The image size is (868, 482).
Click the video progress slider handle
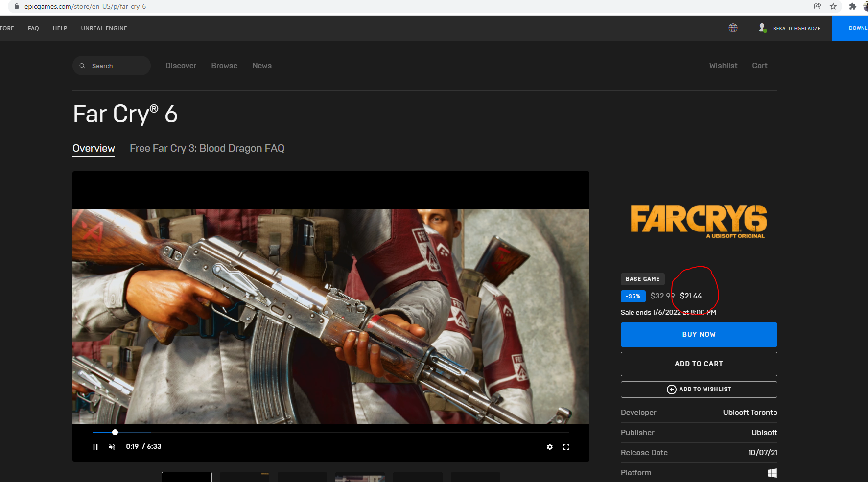pyautogui.click(x=115, y=432)
